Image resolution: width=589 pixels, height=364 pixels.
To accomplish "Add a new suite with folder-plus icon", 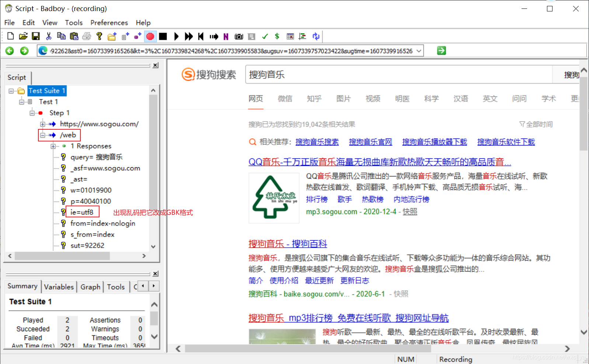I will point(112,36).
